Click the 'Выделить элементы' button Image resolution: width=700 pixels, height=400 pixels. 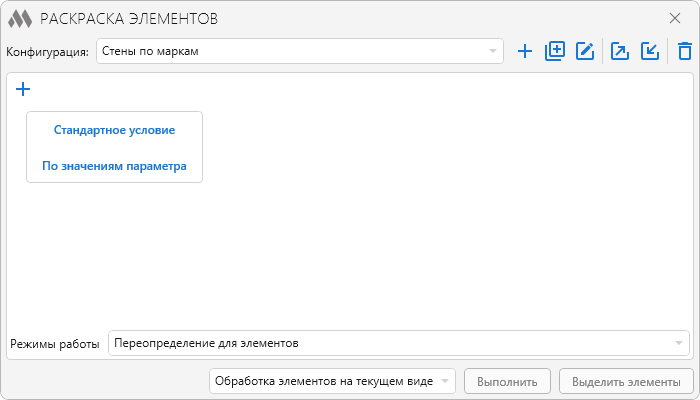coord(627,381)
